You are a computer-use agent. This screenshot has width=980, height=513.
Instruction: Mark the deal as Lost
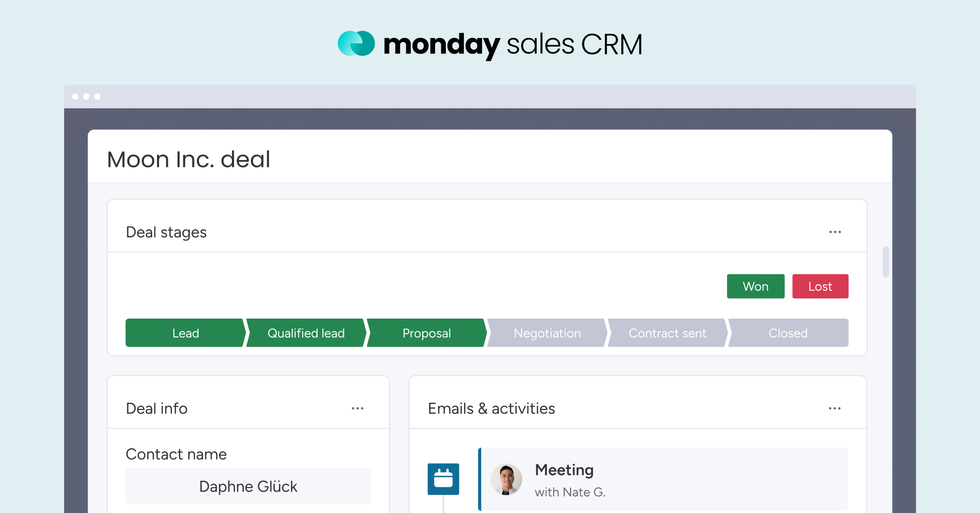coord(820,286)
